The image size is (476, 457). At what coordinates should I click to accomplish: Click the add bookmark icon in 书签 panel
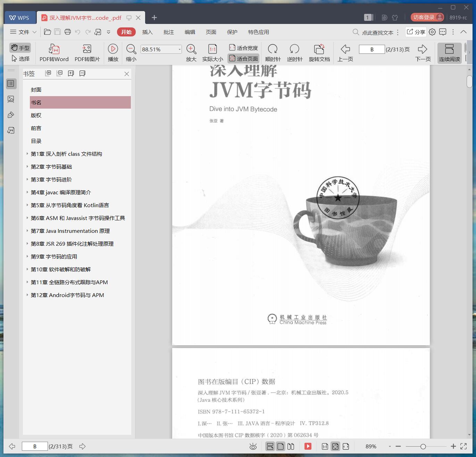71,73
